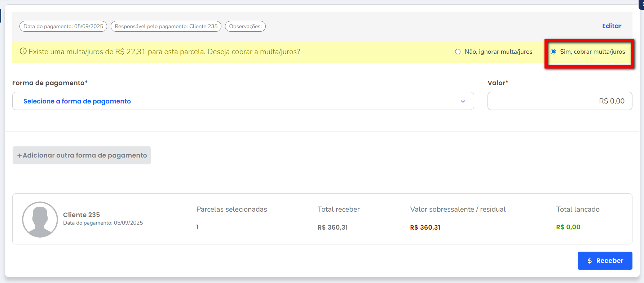Click the Total receber amount R$ 360,31
The width and height of the screenshot is (644, 283).
coord(332,227)
